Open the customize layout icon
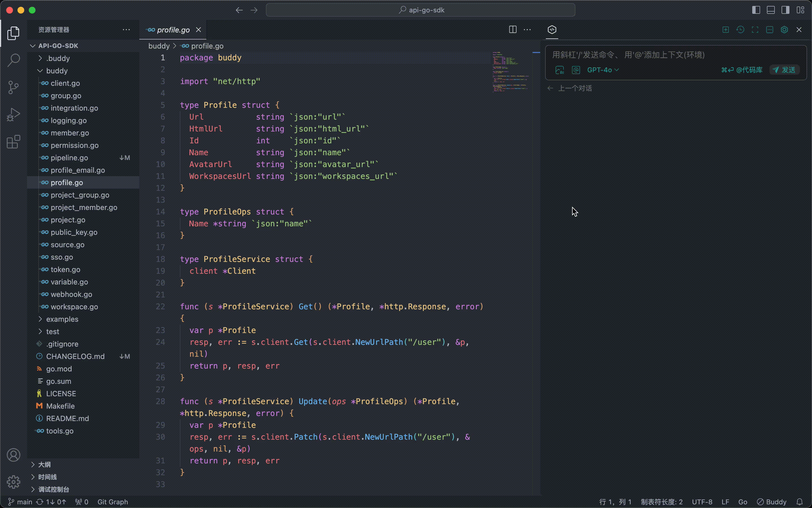Screen dimensions: 812x508 [800, 10]
